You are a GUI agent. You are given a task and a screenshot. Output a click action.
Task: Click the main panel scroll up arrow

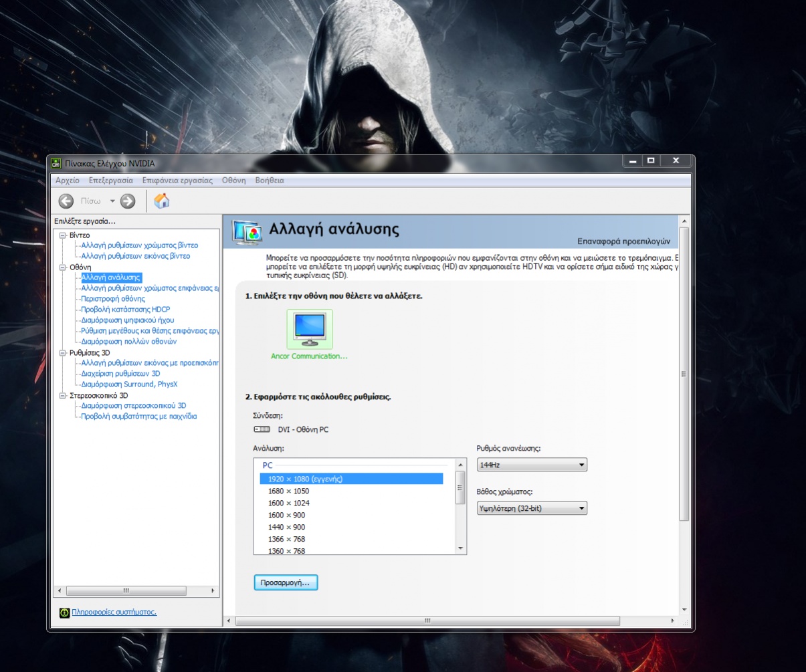click(x=684, y=220)
